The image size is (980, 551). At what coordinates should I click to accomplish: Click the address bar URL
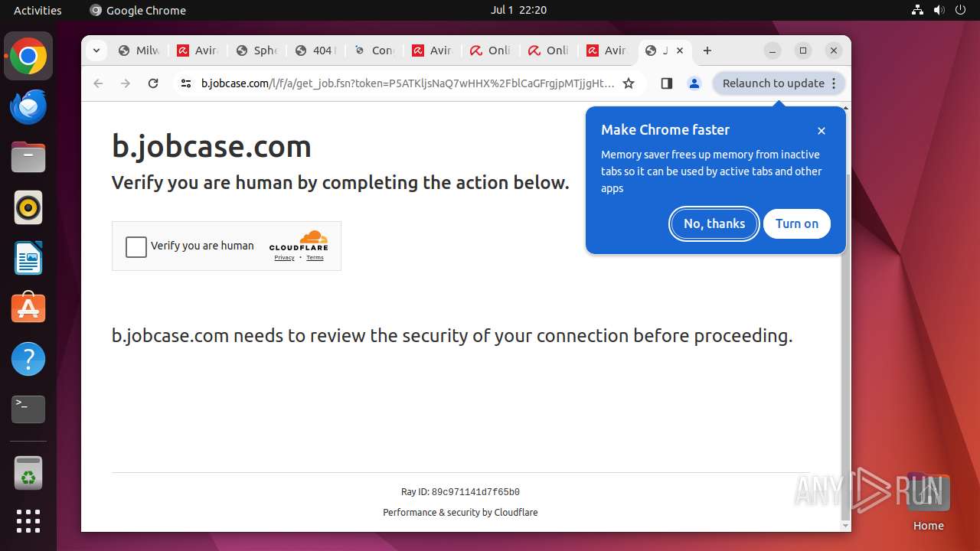click(407, 83)
